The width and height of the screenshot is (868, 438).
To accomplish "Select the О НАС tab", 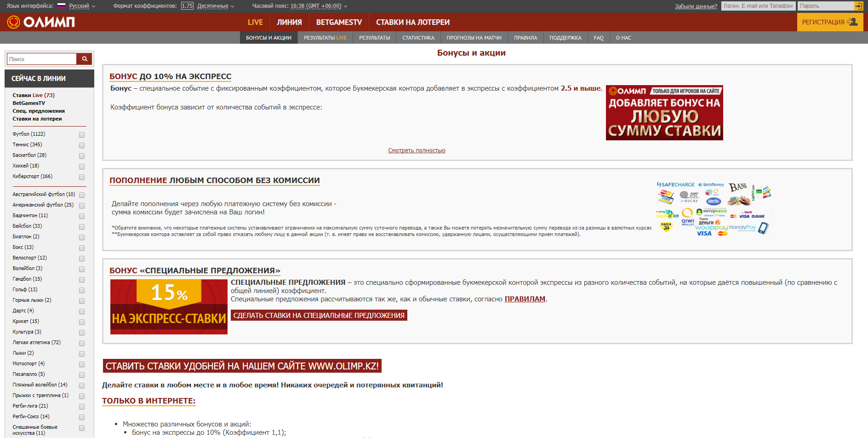I will tap(623, 38).
